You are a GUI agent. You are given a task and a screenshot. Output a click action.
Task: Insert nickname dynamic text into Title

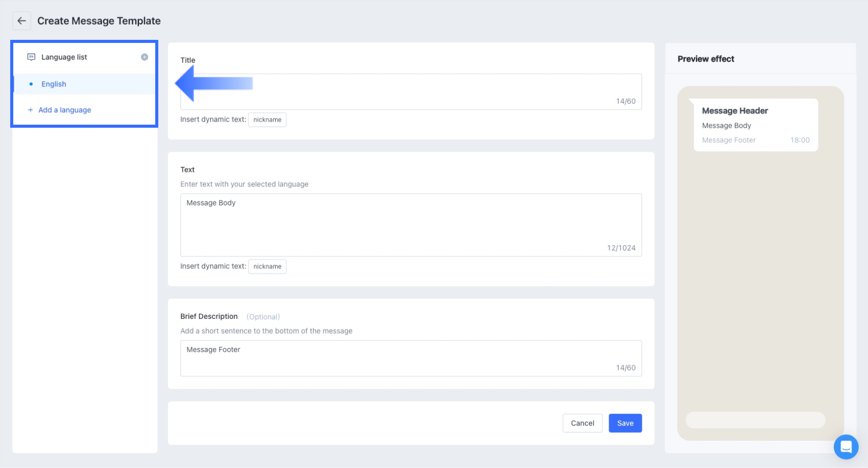(x=267, y=120)
